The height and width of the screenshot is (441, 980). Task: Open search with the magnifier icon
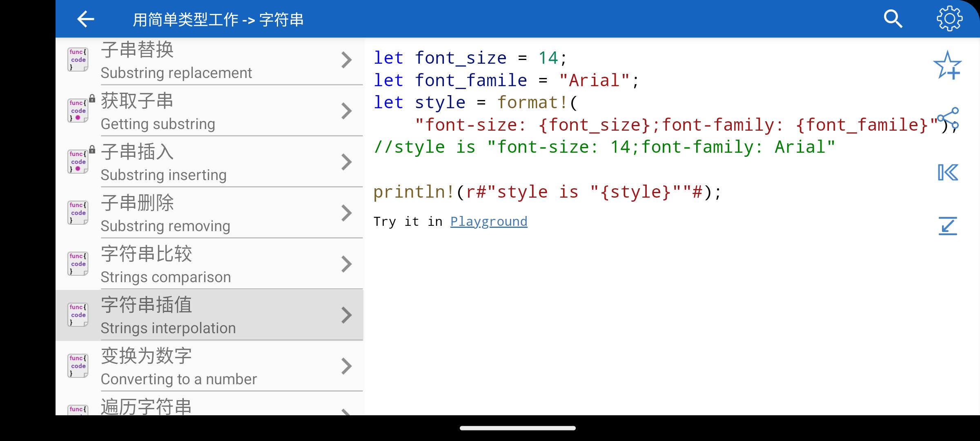click(893, 19)
